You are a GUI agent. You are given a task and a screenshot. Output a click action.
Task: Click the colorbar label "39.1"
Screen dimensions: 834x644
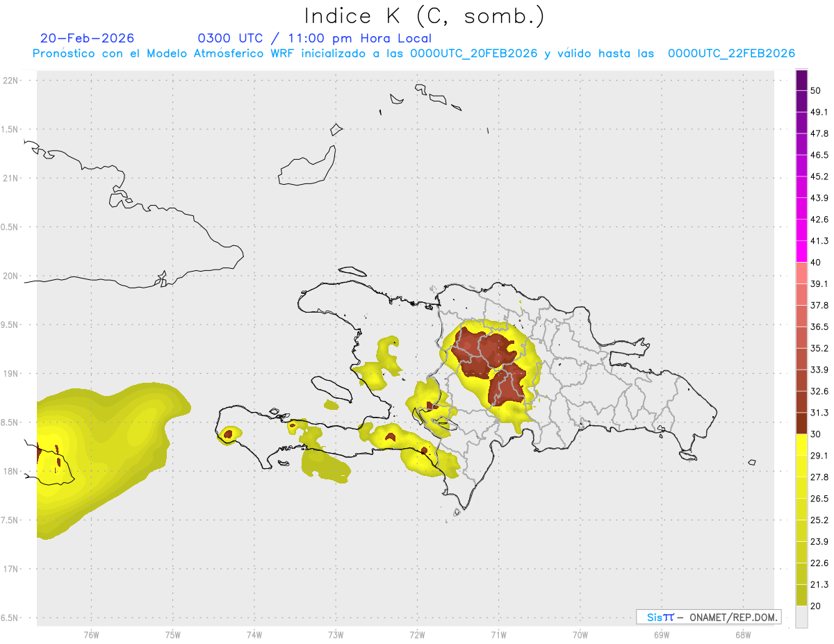(819, 283)
